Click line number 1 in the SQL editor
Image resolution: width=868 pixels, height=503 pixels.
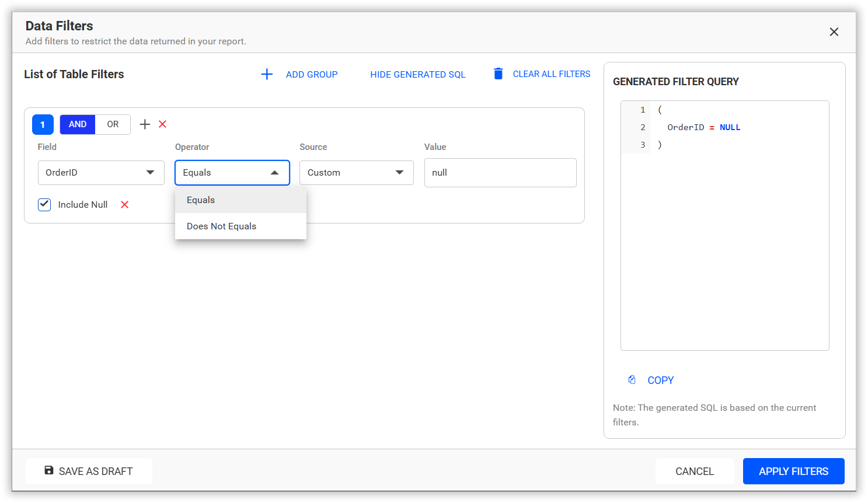tap(643, 110)
